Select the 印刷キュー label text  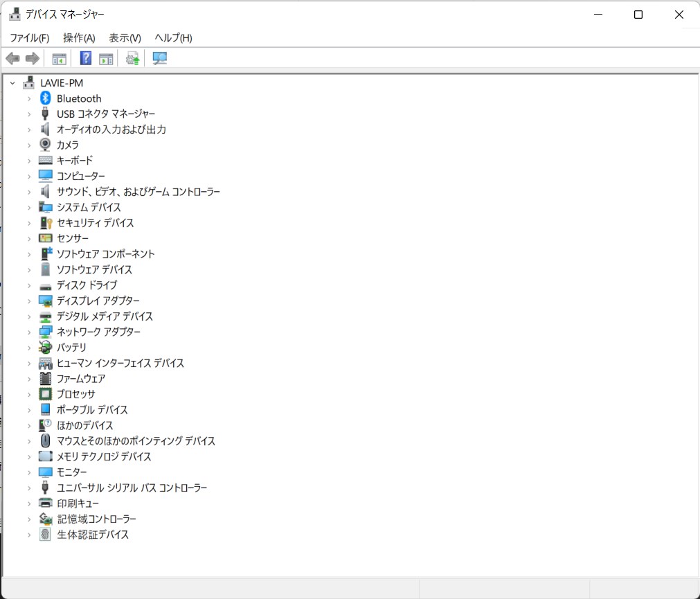point(78,503)
